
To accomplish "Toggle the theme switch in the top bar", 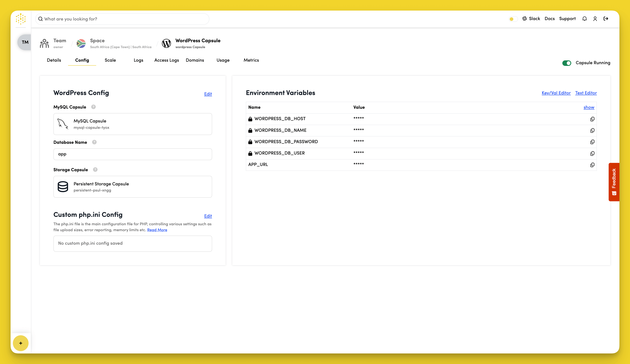I will pyautogui.click(x=512, y=19).
